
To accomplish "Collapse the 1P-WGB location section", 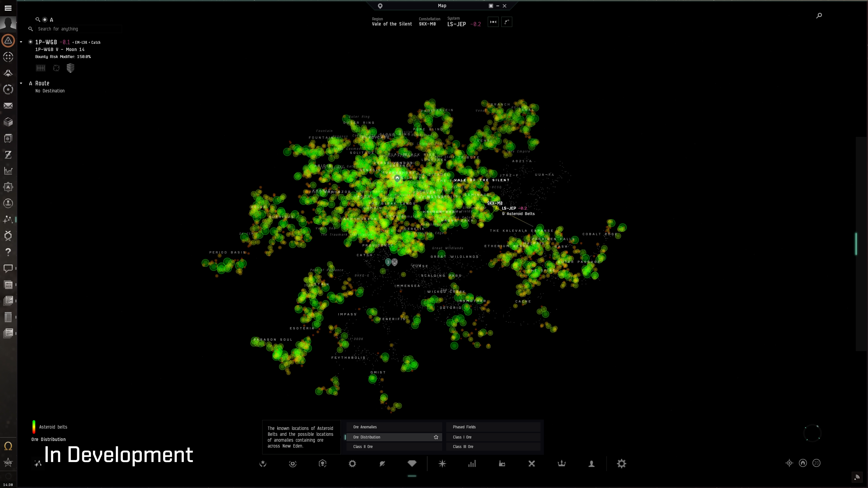I will 21,42.
